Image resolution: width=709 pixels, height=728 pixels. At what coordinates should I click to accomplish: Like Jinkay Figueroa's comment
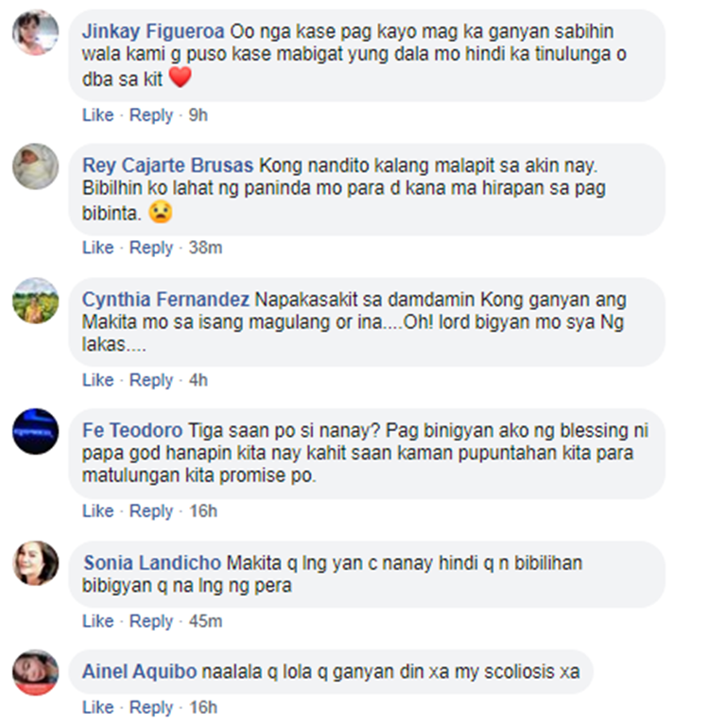tap(98, 114)
